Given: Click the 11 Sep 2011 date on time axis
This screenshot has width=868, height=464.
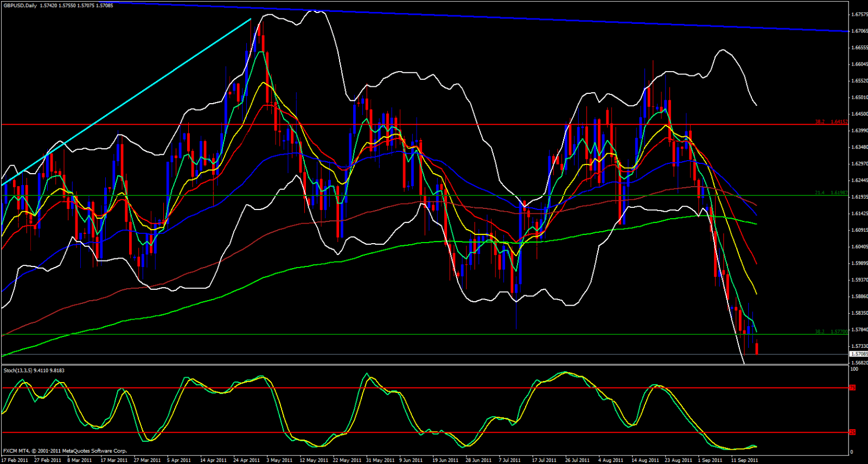Looking at the screenshot, I should tap(744, 460).
